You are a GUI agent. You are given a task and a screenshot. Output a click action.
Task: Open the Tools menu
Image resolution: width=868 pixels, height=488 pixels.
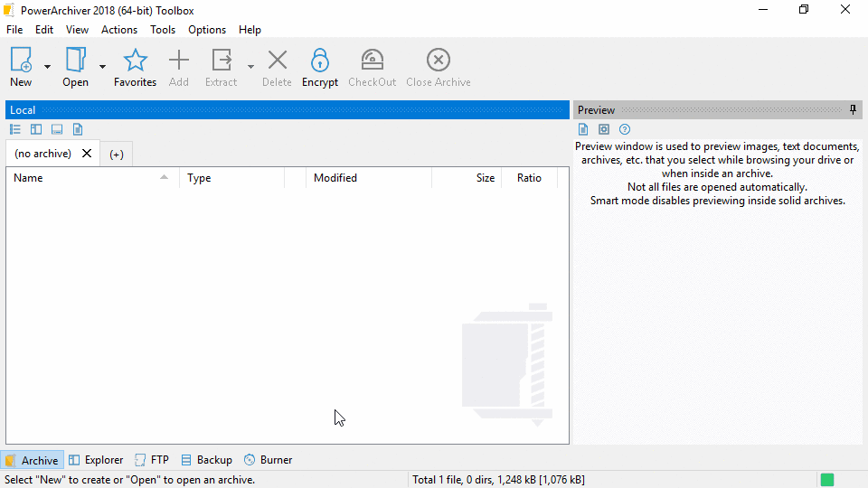163,30
